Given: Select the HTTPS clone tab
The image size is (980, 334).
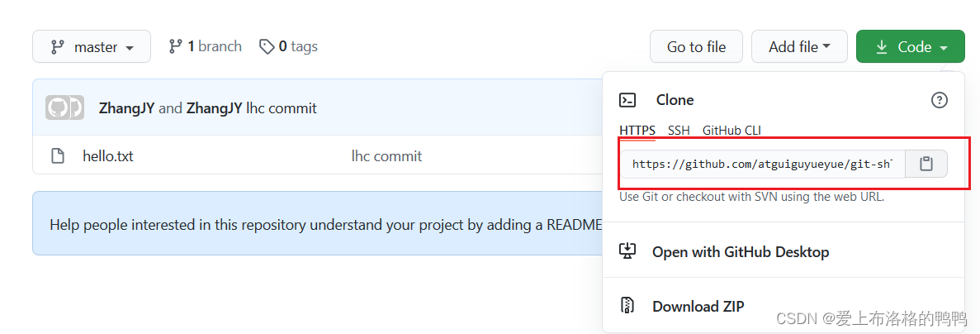Looking at the screenshot, I should point(637,131).
